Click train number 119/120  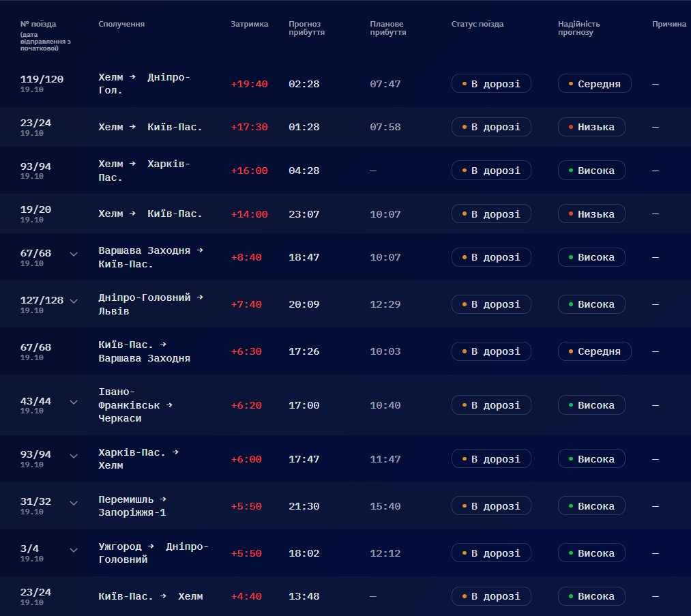(x=42, y=79)
